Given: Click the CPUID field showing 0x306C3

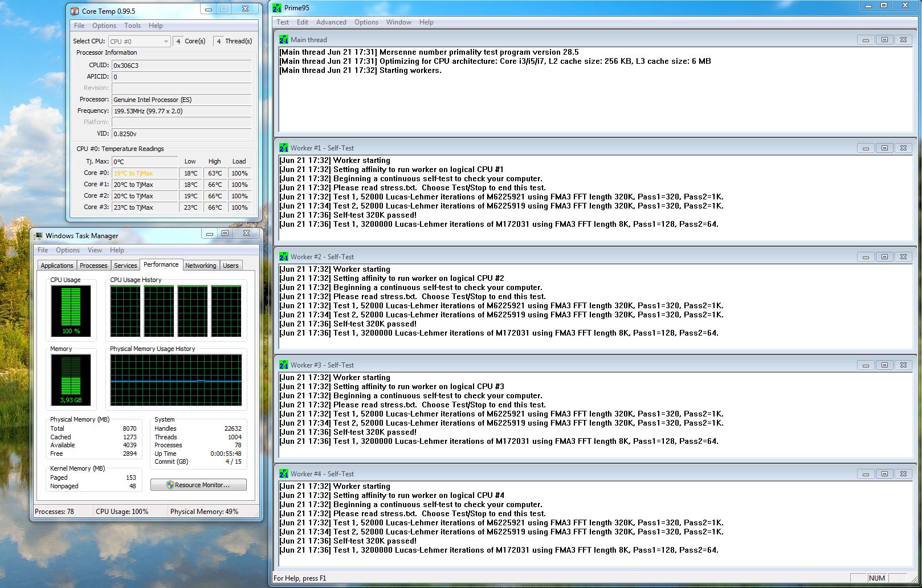Looking at the screenshot, I should coord(181,65).
